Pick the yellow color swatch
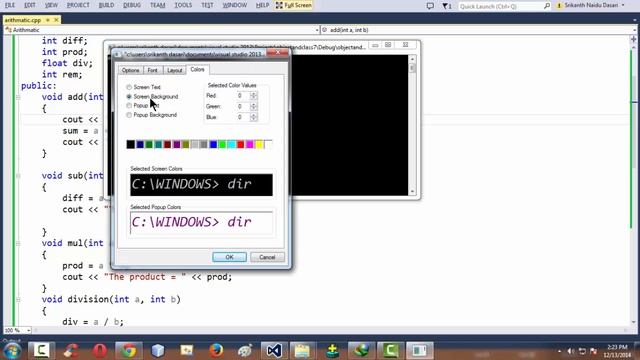The image size is (640, 360). point(259,144)
